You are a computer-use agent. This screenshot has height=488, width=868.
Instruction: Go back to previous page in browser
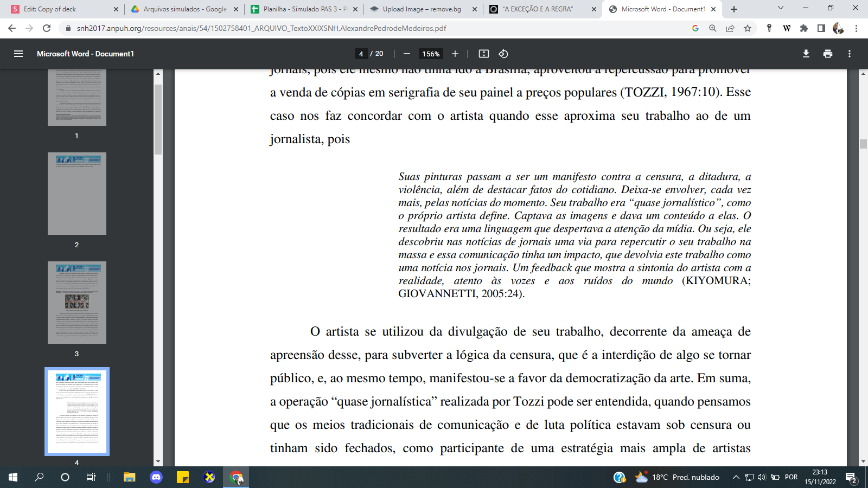pos(12,28)
